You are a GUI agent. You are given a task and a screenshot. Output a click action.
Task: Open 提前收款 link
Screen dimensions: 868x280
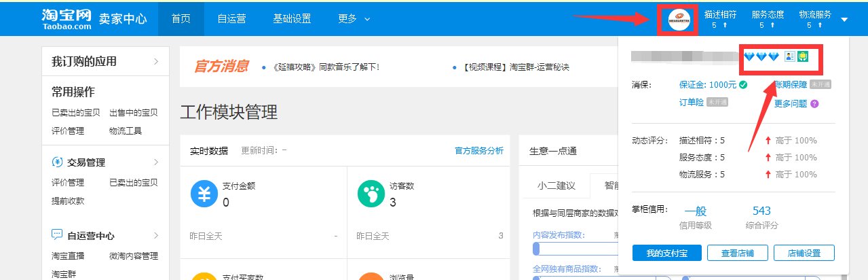pos(68,201)
